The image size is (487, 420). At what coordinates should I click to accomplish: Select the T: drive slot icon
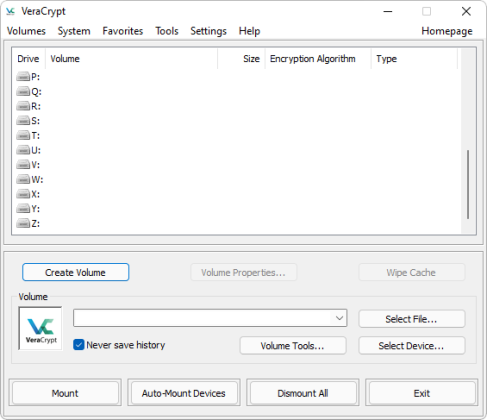coord(23,136)
